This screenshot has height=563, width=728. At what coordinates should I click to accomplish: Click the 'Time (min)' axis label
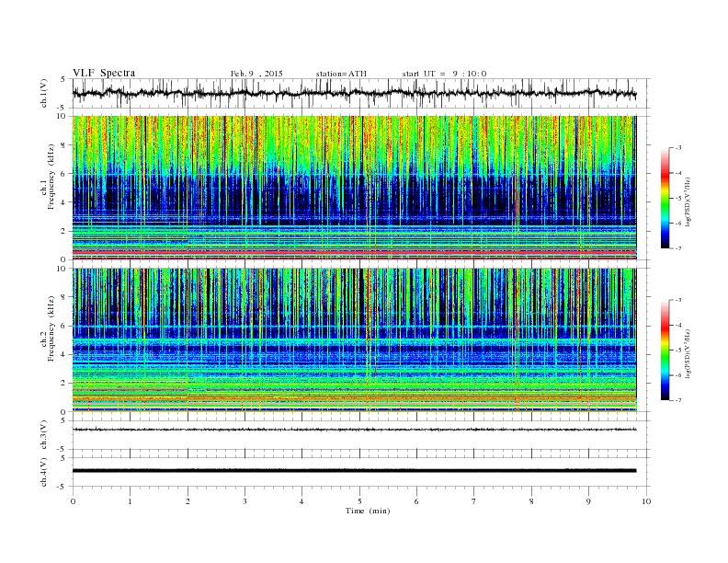coord(368,511)
